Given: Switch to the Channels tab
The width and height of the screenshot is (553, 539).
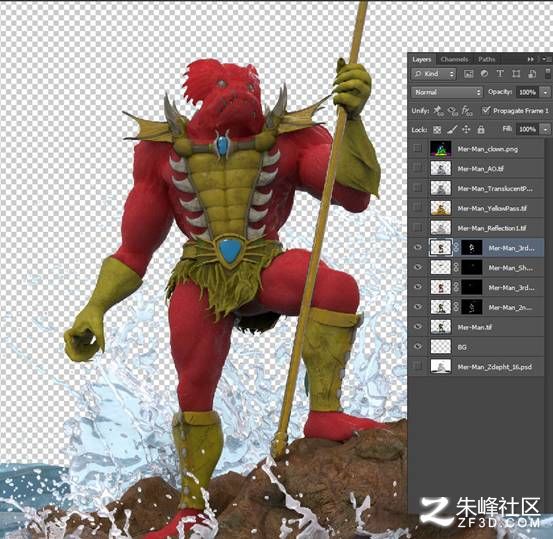Looking at the screenshot, I should (x=454, y=59).
